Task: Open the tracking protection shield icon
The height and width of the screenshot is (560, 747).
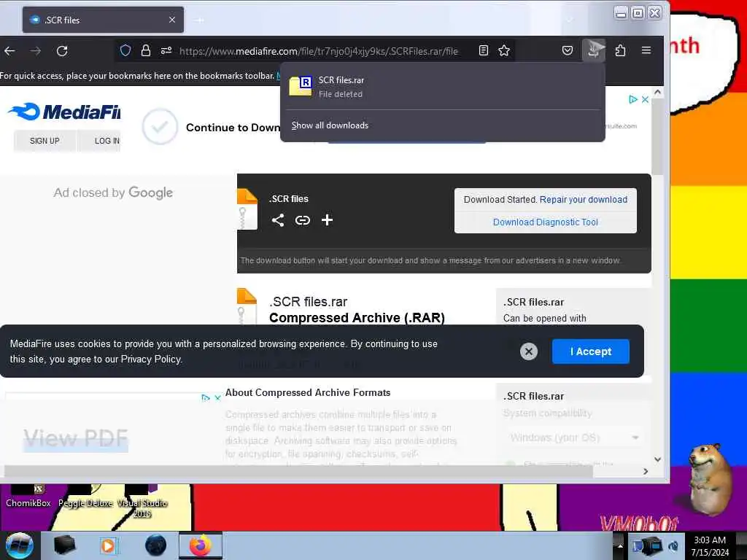Action: click(x=125, y=50)
